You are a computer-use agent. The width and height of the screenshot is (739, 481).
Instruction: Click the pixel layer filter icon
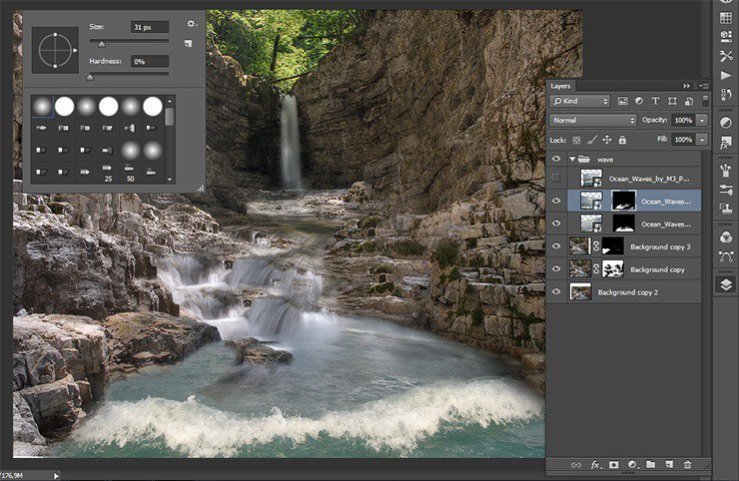623,101
